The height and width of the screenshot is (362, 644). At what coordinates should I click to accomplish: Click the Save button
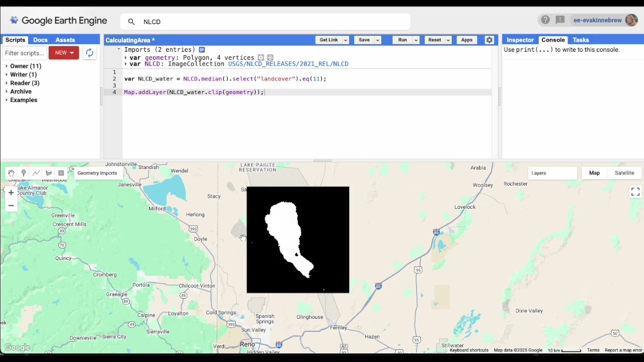click(x=364, y=40)
